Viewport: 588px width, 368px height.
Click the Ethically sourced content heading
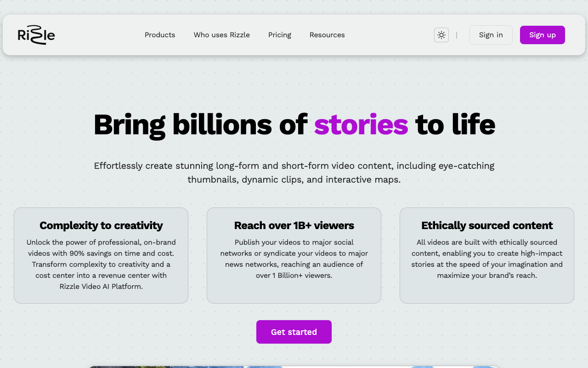(487, 225)
